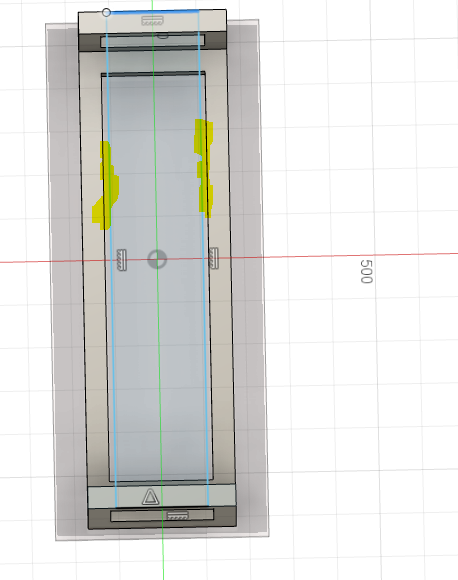Click the 500 grid scale label
Screen dimensions: 458x580
pyautogui.click(x=366, y=272)
